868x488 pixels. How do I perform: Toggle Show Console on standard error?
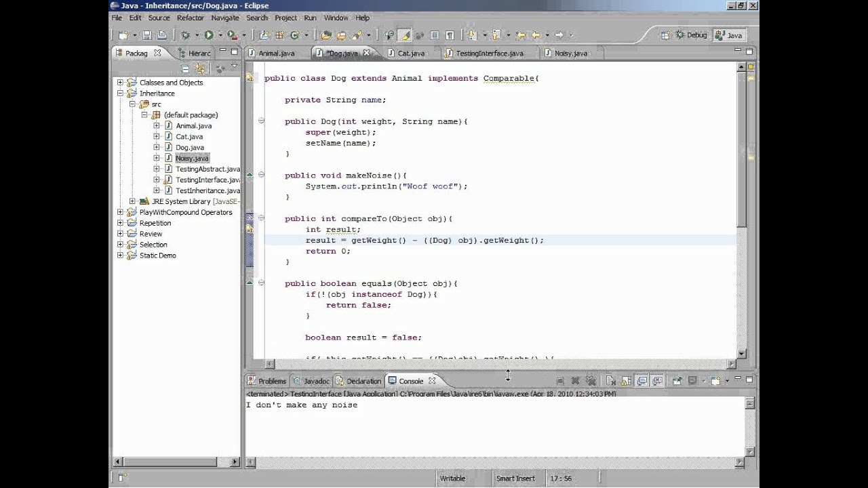coord(657,381)
